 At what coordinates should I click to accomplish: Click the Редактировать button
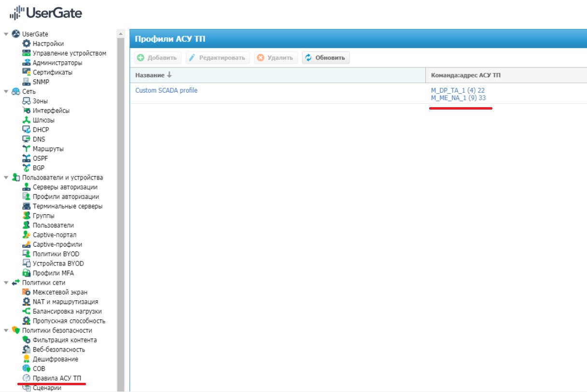[217, 58]
